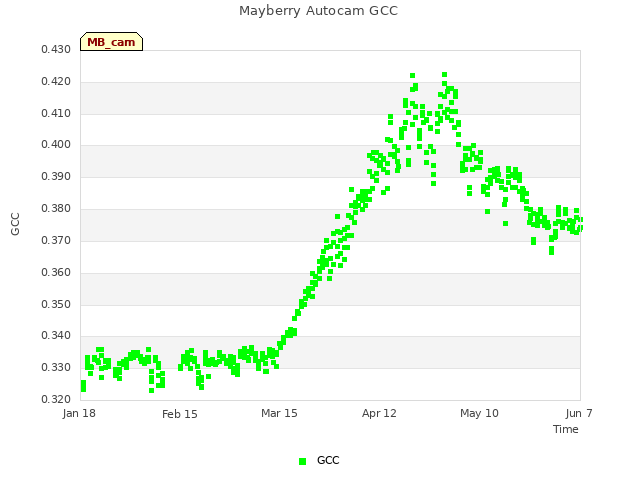This screenshot has width=640, height=480.
Task: Click the Jun 7 x-axis label
Action: [579, 413]
